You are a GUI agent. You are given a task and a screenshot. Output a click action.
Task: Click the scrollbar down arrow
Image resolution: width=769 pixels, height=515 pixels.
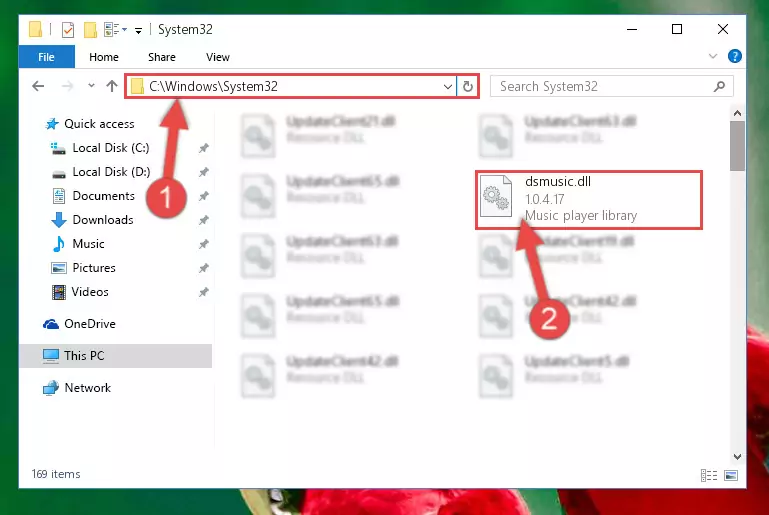[737, 457]
